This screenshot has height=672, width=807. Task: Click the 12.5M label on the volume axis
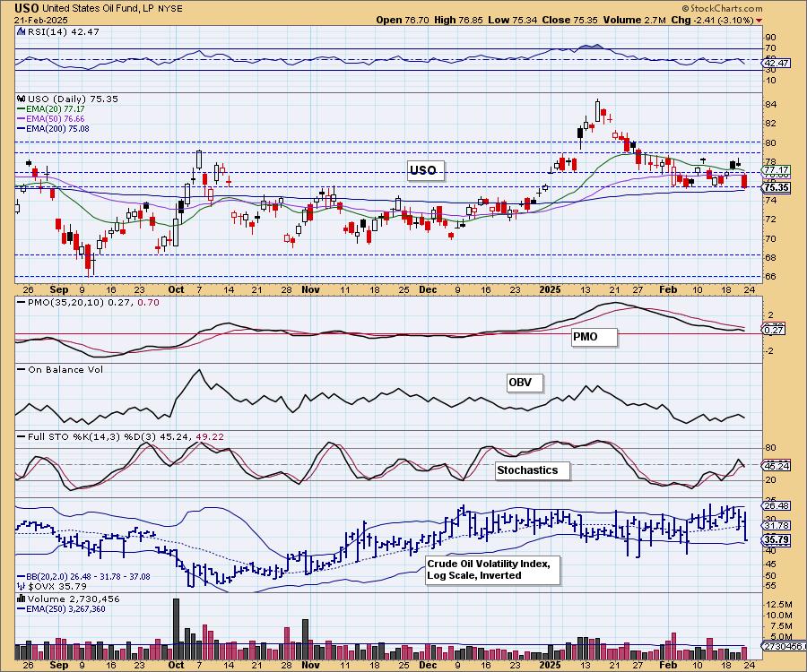[778, 604]
